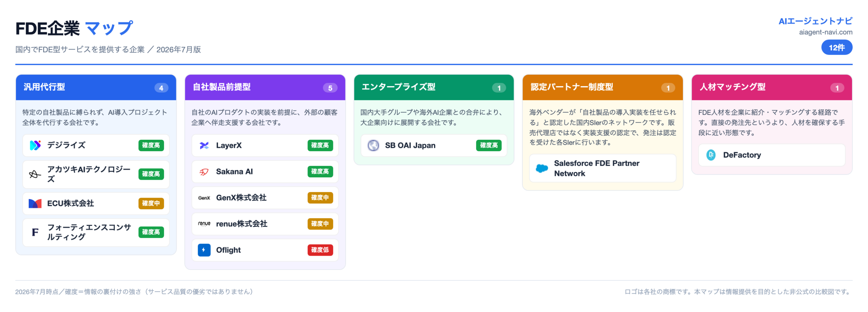
Task: Select the 自社製品前提型 category header
Action: [264, 87]
